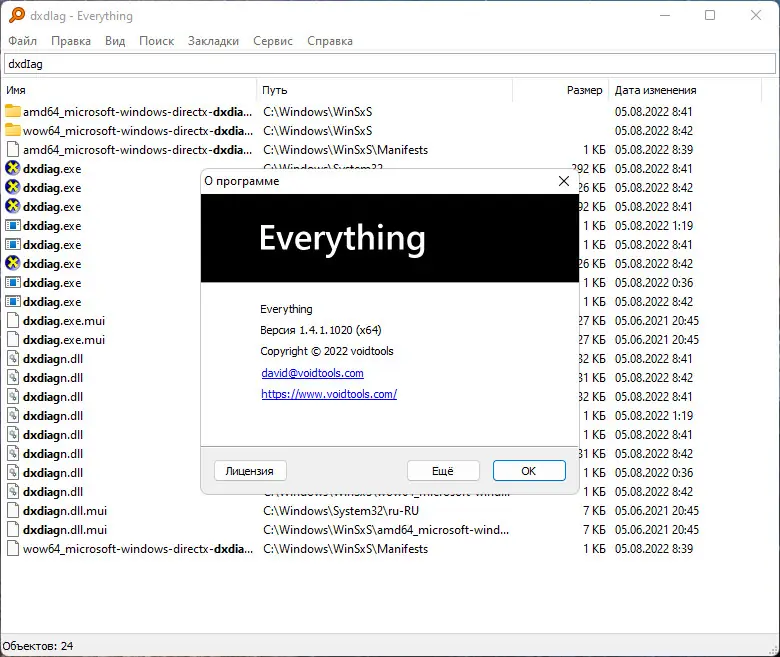780x657 pixels.
Task: Open the https://www.voidtools.com/ link
Action: point(329,394)
